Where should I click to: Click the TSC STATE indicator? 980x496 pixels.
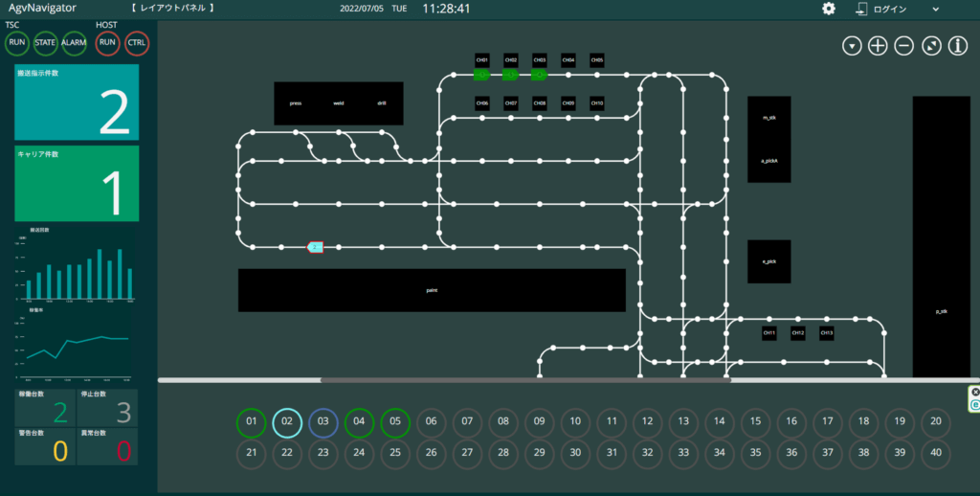pos(45,42)
